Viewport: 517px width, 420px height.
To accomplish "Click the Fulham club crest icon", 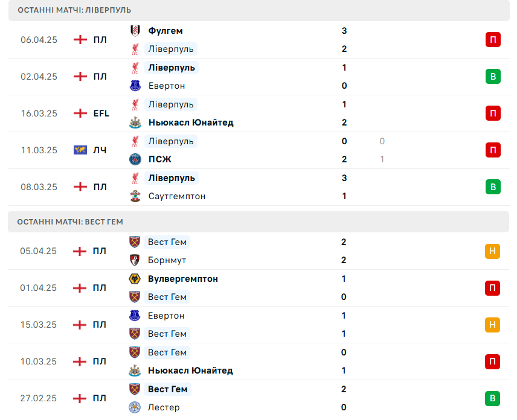I will pyautogui.click(x=135, y=31).
